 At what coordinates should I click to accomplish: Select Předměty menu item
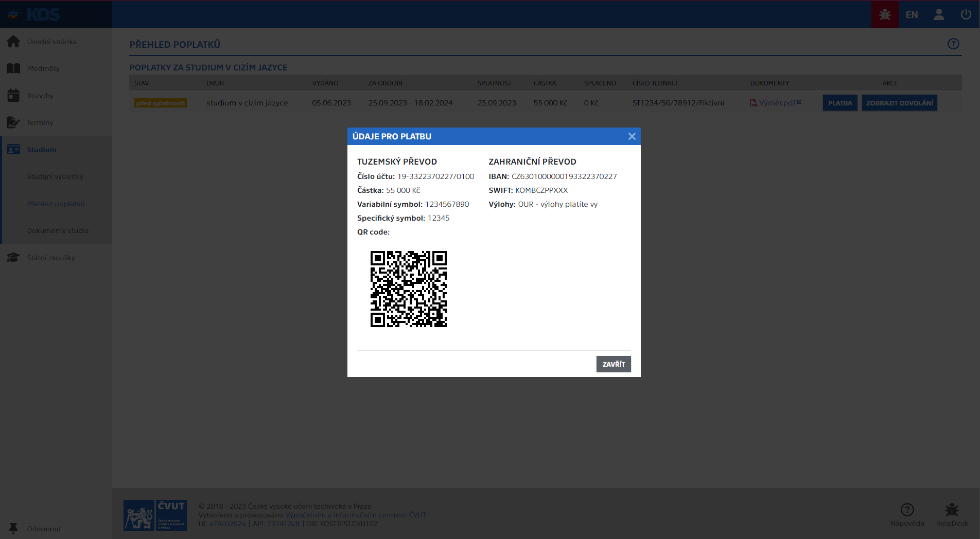pos(56,68)
